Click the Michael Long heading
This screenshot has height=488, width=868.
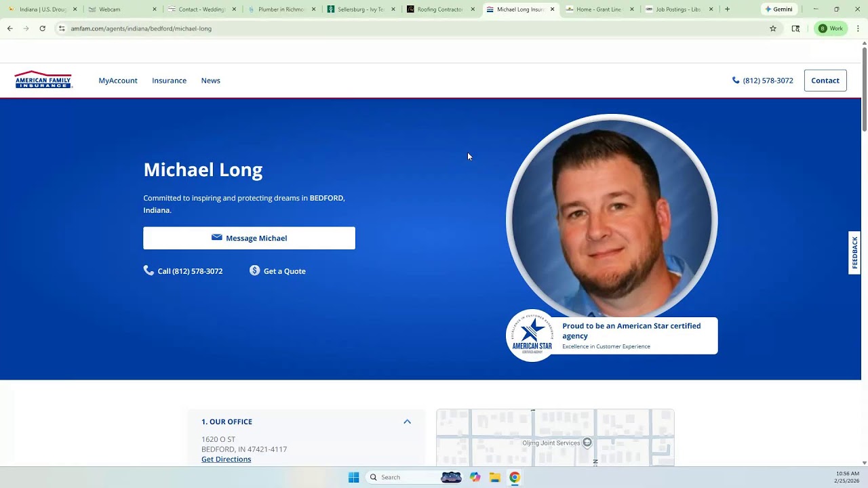203,169
